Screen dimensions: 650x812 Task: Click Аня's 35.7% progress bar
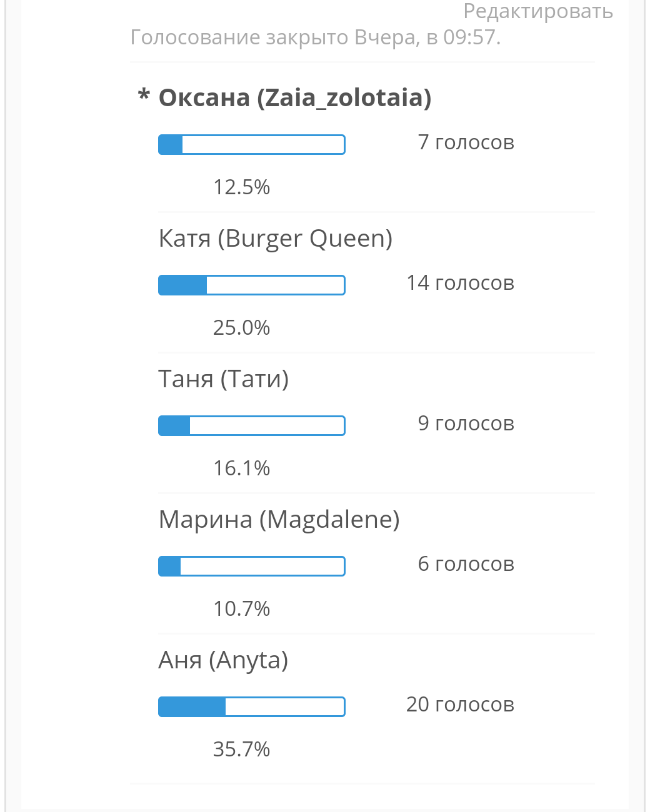(x=252, y=706)
